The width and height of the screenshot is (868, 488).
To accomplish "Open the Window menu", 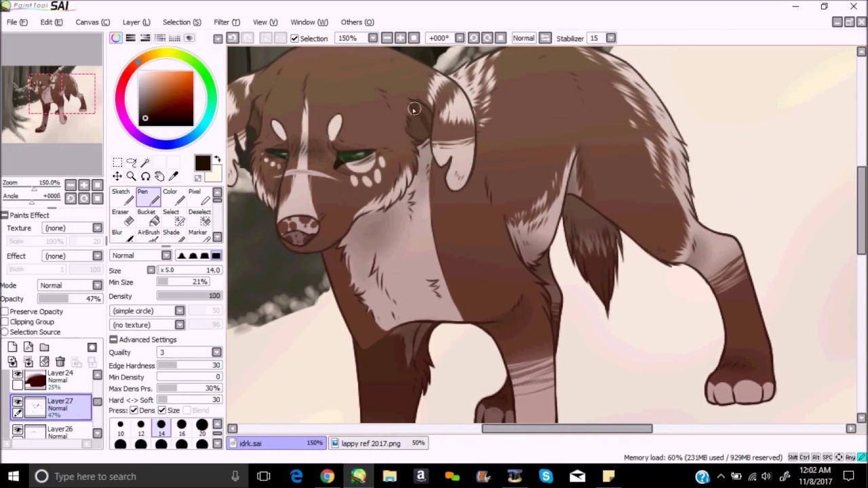I will click(x=309, y=22).
